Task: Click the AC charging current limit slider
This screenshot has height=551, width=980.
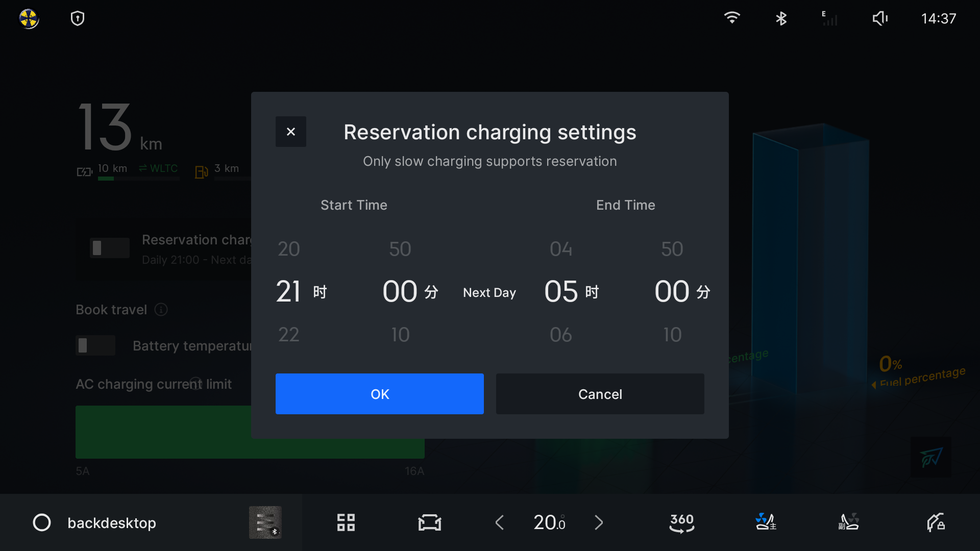Action: tap(163, 432)
